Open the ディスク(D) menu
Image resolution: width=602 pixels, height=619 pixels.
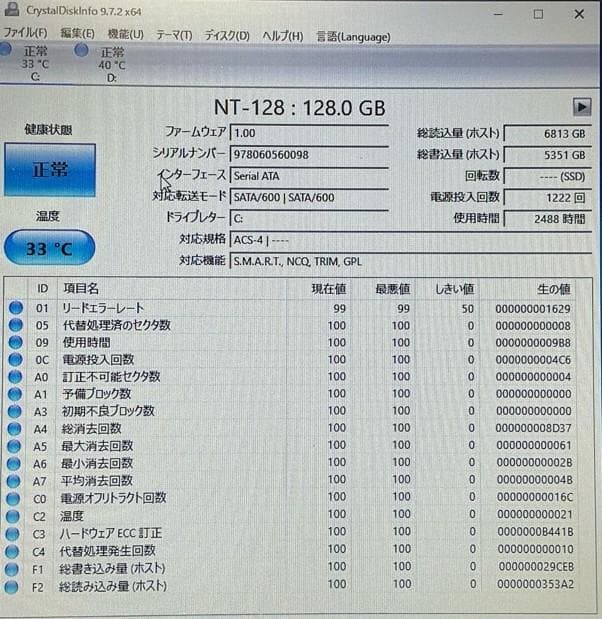[x=227, y=36]
